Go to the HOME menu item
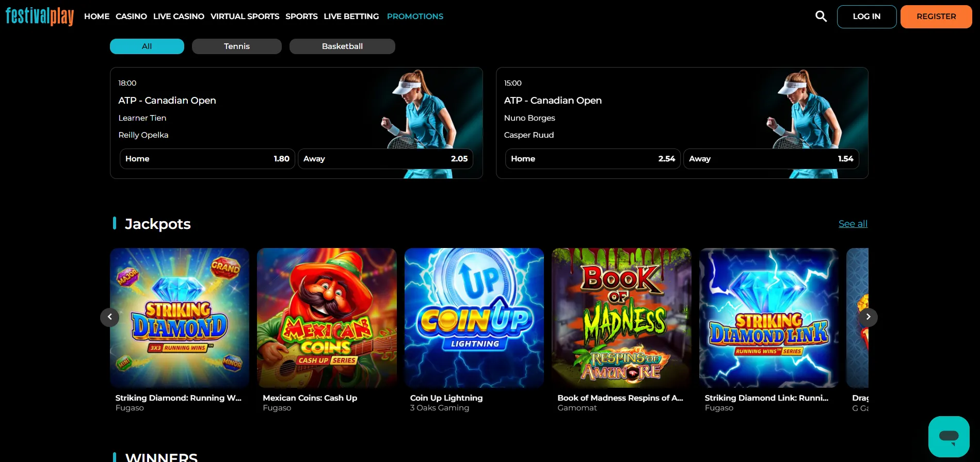The image size is (980, 462). [97, 16]
